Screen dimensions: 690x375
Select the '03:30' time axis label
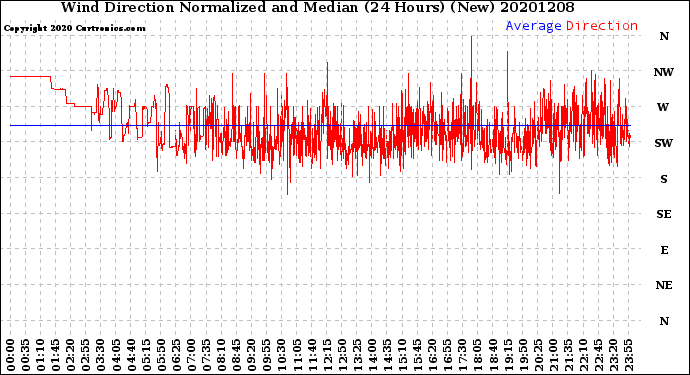(101, 355)
